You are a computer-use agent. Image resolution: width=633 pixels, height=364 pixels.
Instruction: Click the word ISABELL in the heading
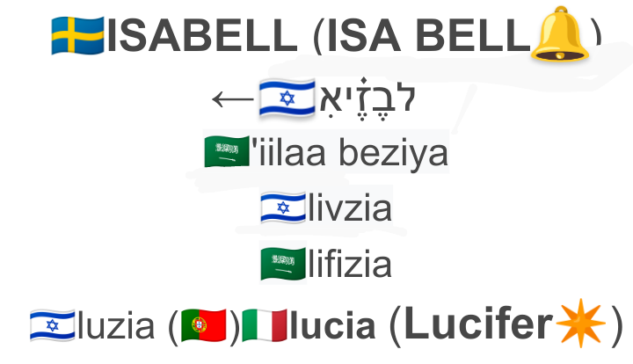(202, 36)
